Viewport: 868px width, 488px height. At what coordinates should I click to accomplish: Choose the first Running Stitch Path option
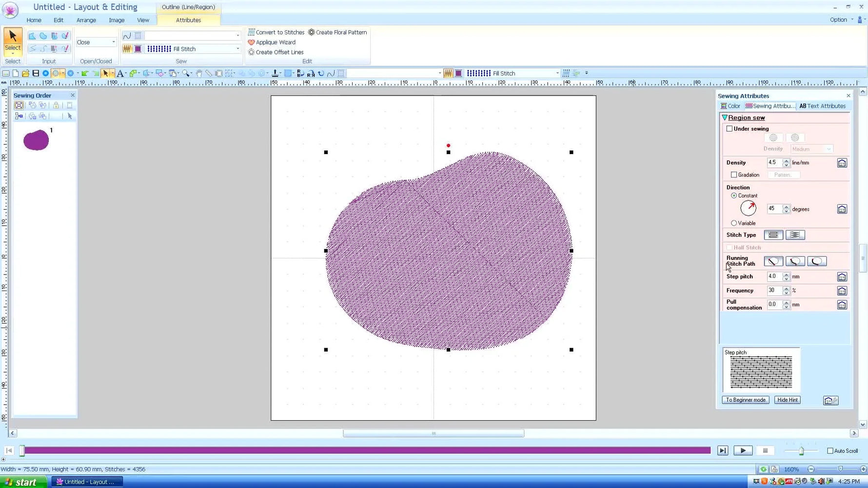(x=773, y=261)
